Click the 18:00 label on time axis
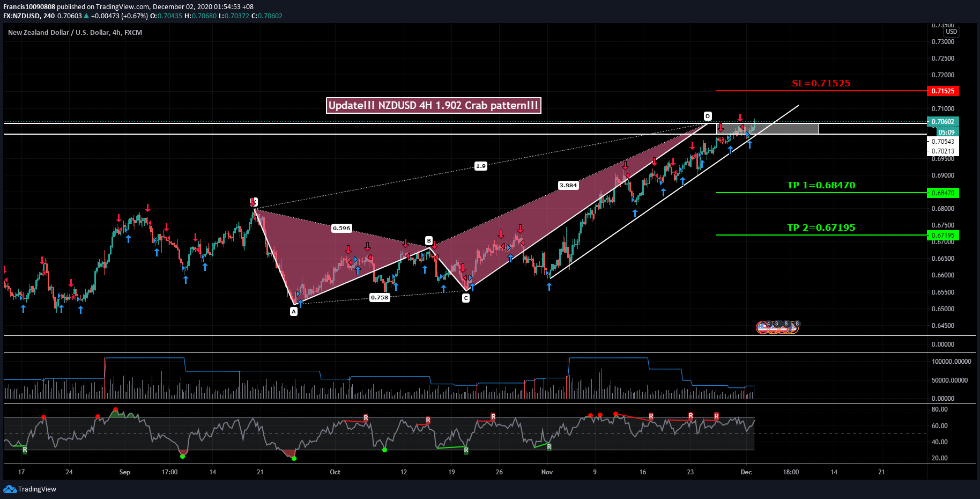Viewport: 980px width, 499px height. pos(791,472)
